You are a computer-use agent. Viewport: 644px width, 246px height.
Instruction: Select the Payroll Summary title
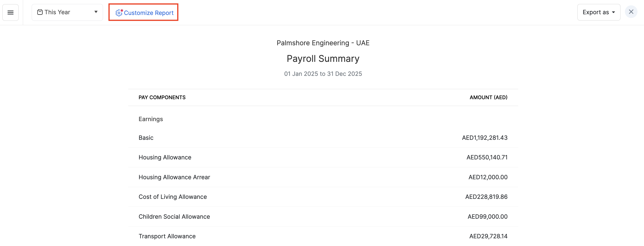pos(323,58)
